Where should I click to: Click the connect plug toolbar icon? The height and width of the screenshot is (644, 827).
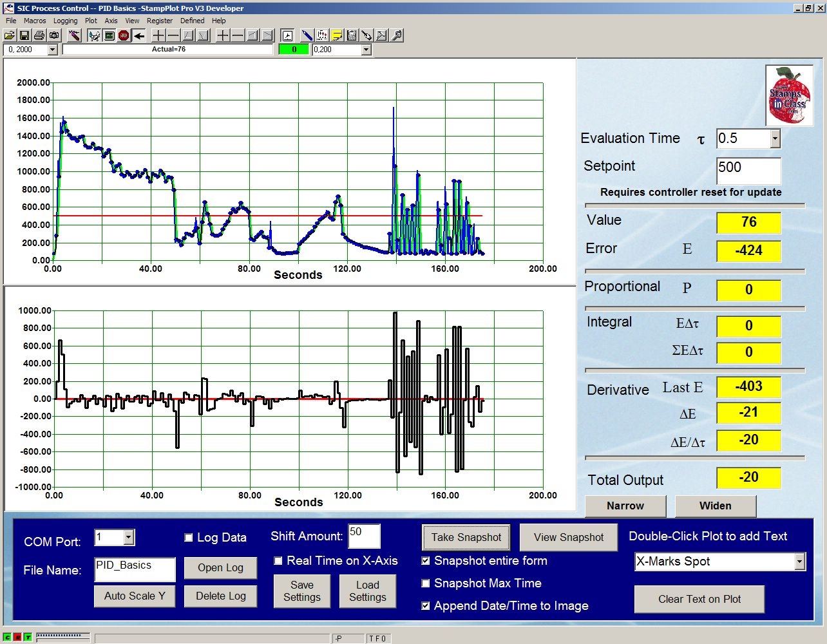point(94,35)
